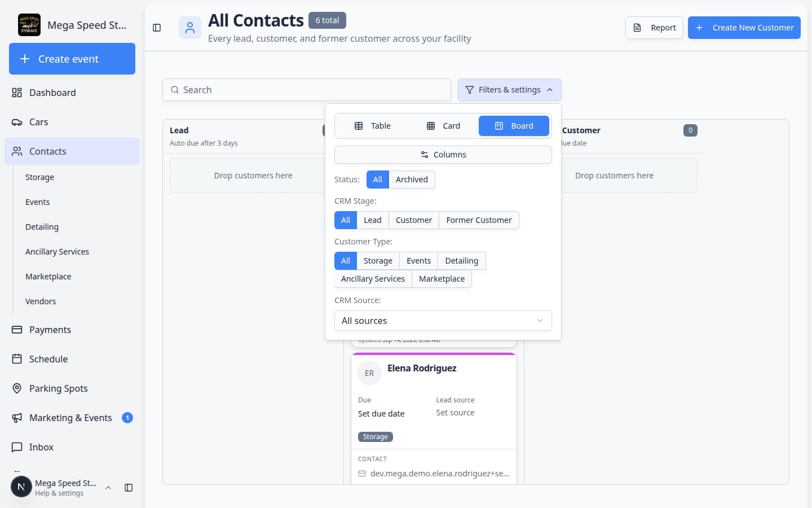Click the Cars car icon
Viewport: 812px width, 508px height.
click(17, 122)
